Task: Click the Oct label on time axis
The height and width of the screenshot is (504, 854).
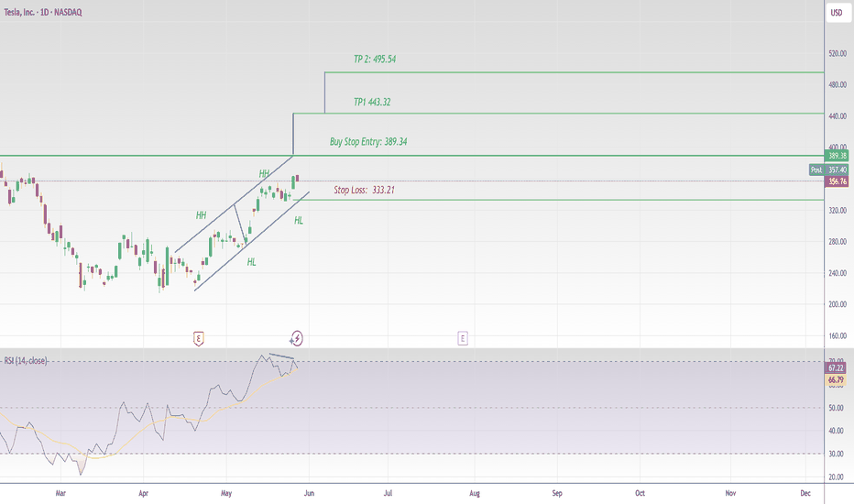Action: point(640,493)
